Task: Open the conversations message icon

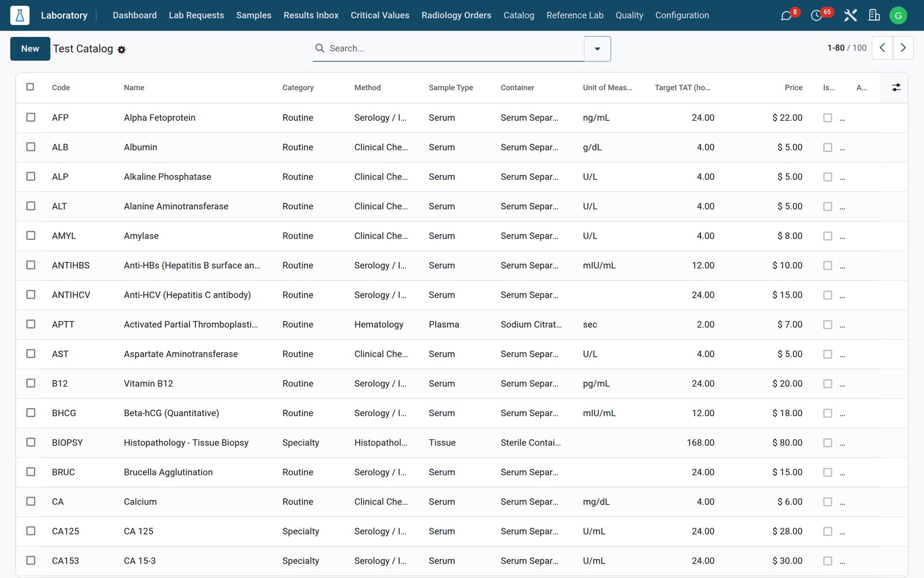Action: pyautogui.click(x=786, y=16)
